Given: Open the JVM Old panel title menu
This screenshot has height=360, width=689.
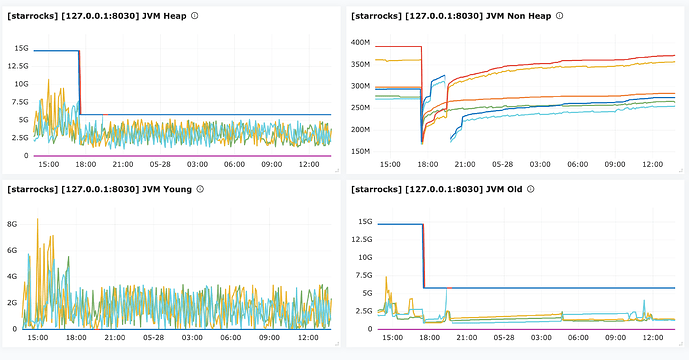Looking at the screenshot, I should tap(436, 189).
